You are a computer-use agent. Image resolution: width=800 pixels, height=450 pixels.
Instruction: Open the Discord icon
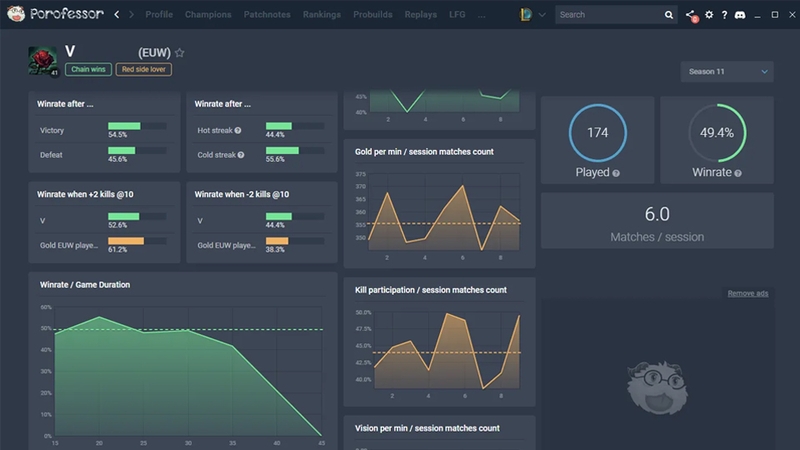tap(740, 15)
